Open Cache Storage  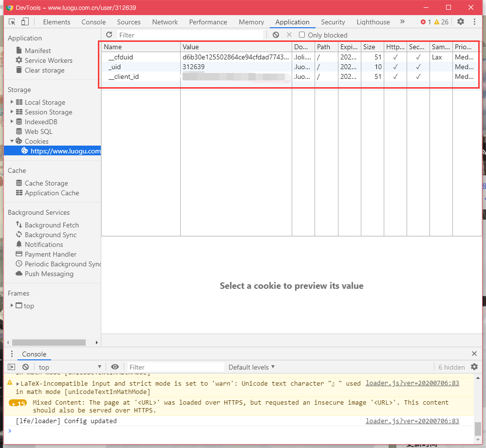pyautogui.click(x=42, y=183)
